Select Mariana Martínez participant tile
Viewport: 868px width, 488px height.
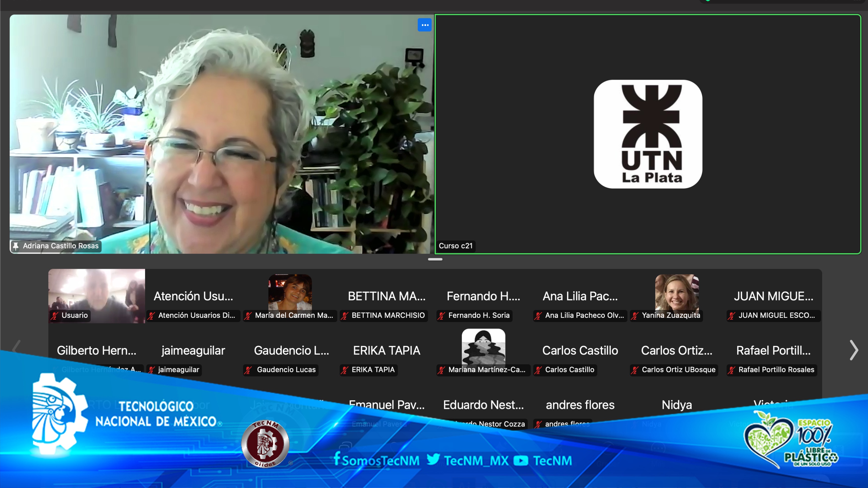coord(483,350)
